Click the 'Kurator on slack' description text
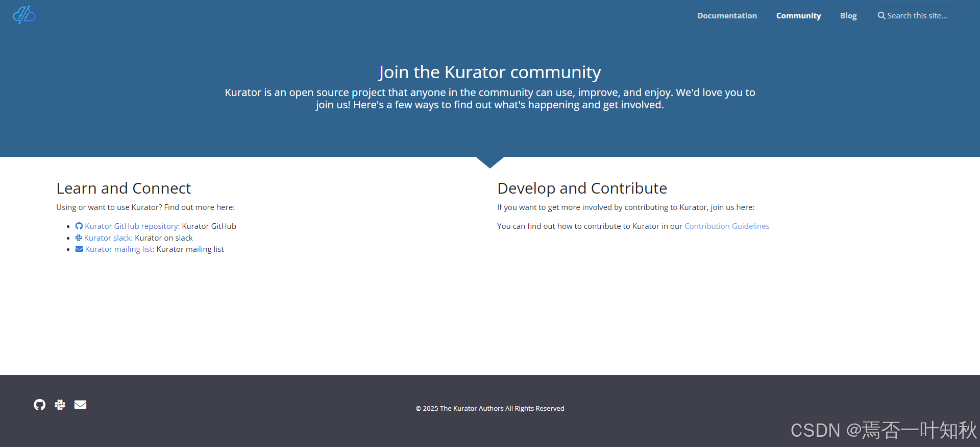The height and width of the screenshot is (447, 980). tap(164, 238)
